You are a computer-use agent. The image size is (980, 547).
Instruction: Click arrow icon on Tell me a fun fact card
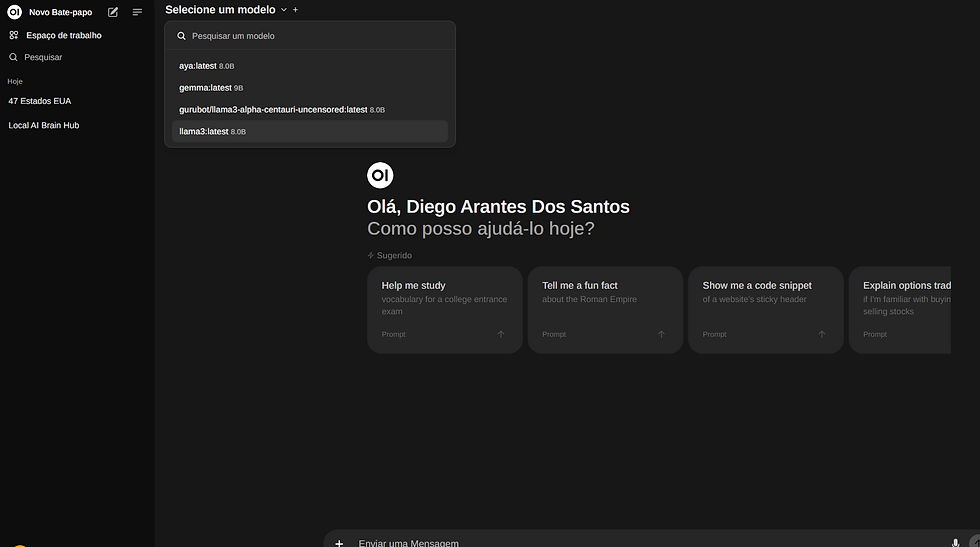pyautogui.click(x=661, y=334)
